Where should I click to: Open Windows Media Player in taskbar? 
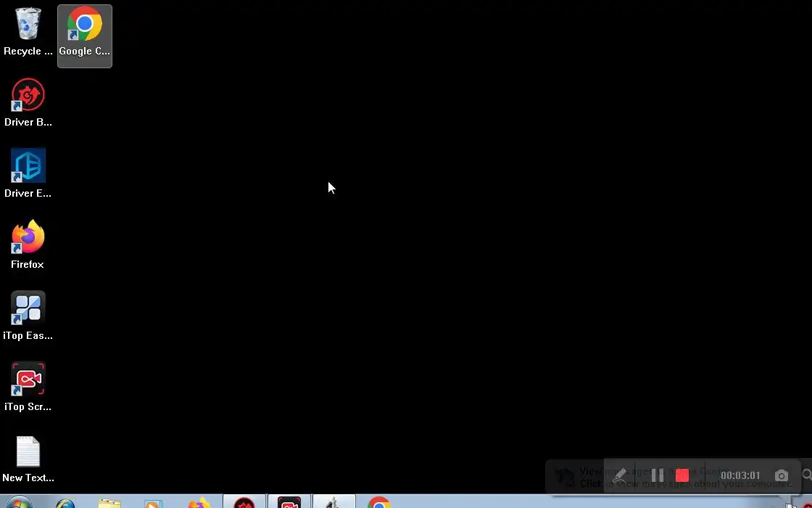click(153, 504)
